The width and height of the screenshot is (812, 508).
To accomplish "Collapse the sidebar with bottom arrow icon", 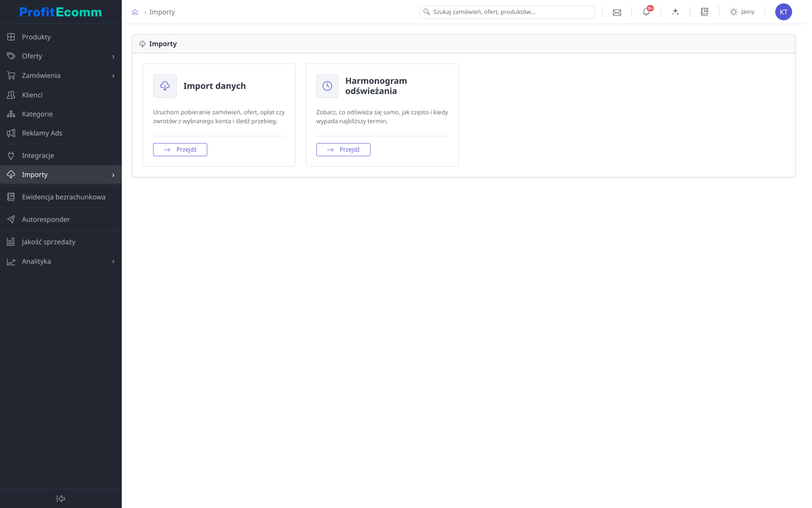I will tap(61, 498).
